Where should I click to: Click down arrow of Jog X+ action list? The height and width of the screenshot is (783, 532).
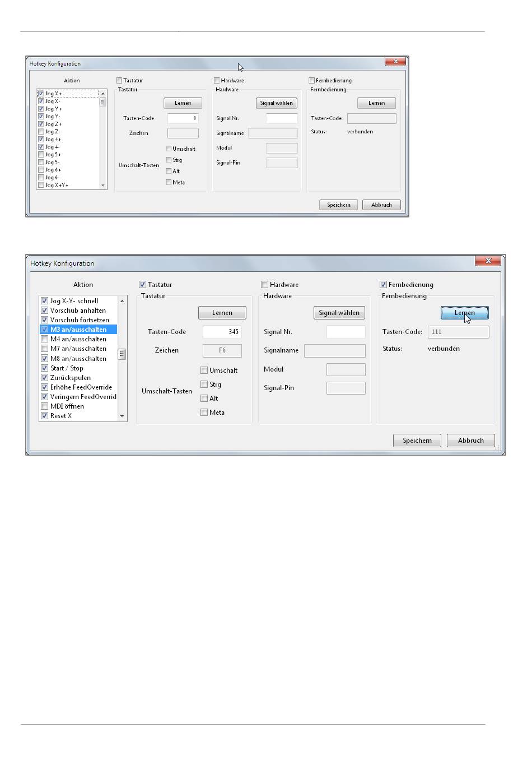pyautogui.click(x=102, y=185)
